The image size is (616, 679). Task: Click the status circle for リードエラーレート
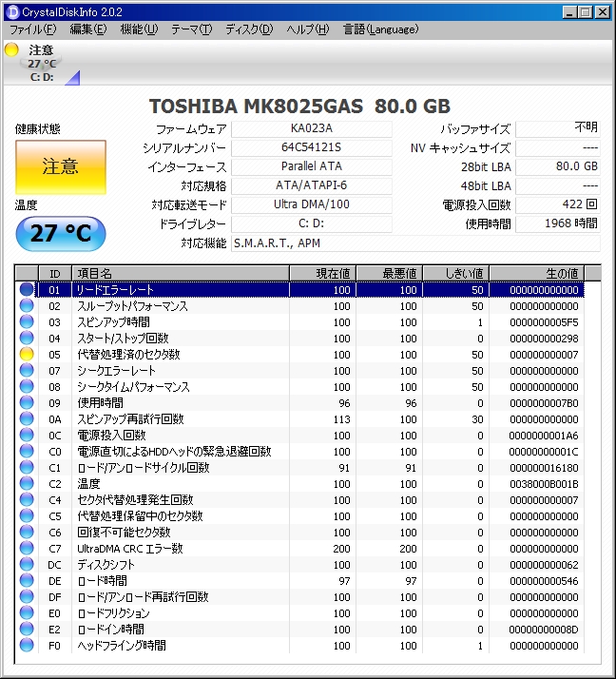27,289
